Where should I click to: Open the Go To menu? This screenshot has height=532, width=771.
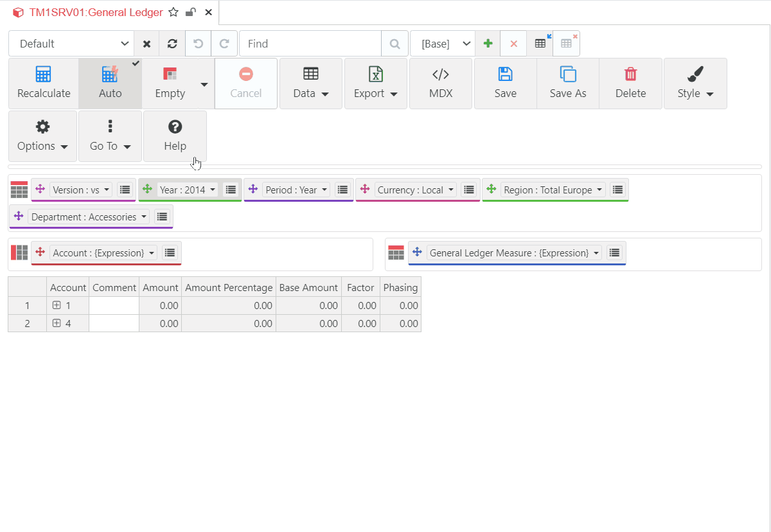(110, 136)
